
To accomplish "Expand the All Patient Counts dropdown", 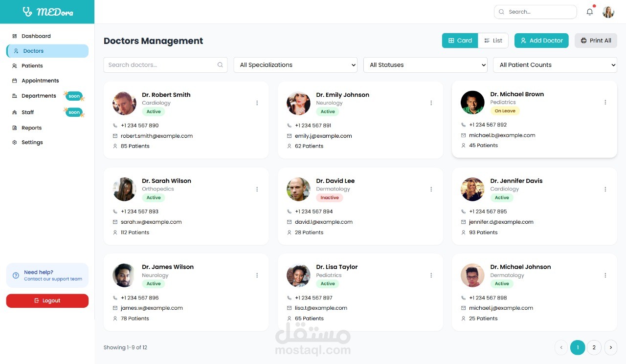I will point(555,65).
